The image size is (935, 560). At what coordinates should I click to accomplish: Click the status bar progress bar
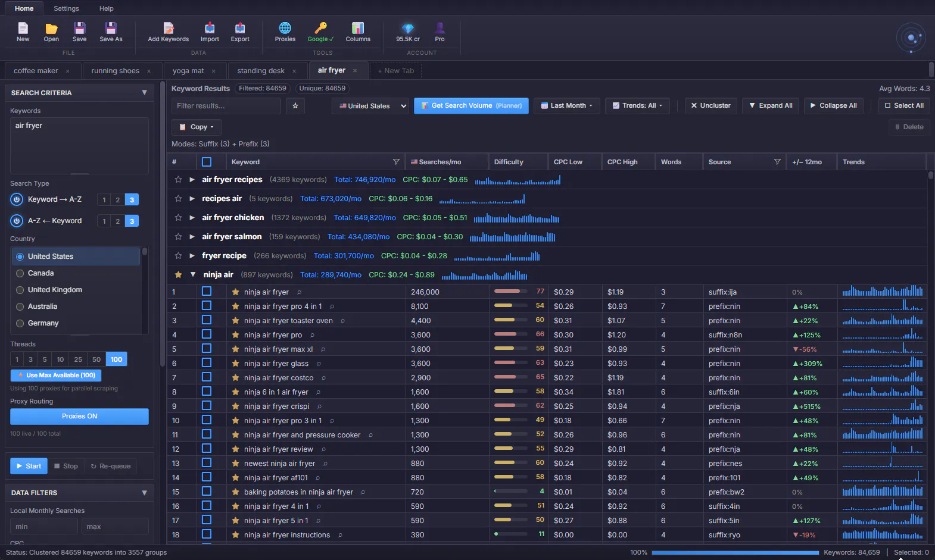point(735,553)
